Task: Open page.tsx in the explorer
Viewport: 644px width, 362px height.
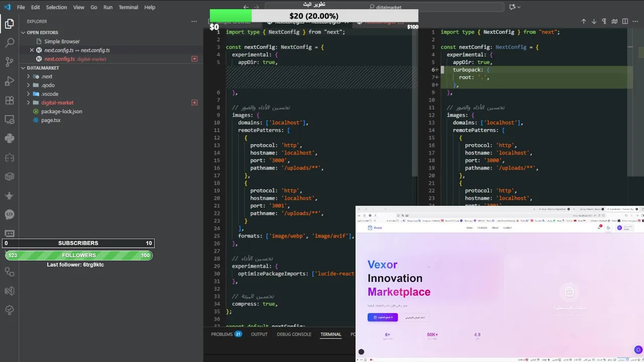Action: [x=51, y=120]
